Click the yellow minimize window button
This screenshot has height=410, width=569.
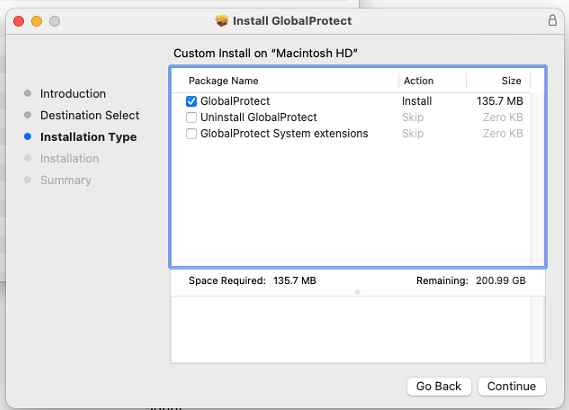[37, 21]
